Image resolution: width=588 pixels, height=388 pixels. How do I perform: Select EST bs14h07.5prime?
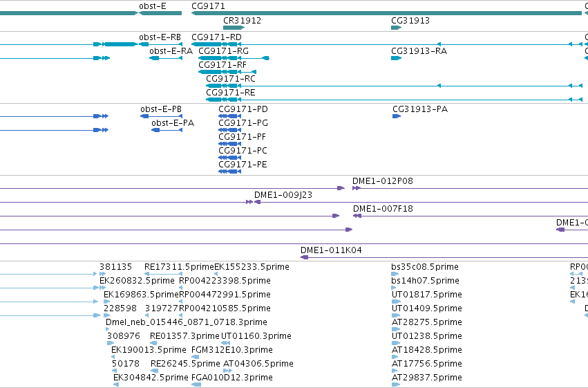pos(425,281)
